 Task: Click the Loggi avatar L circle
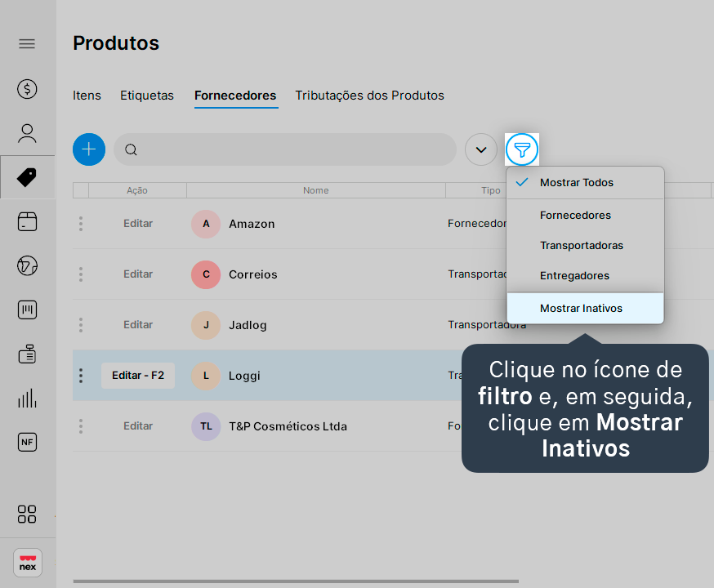pos(206,376)
